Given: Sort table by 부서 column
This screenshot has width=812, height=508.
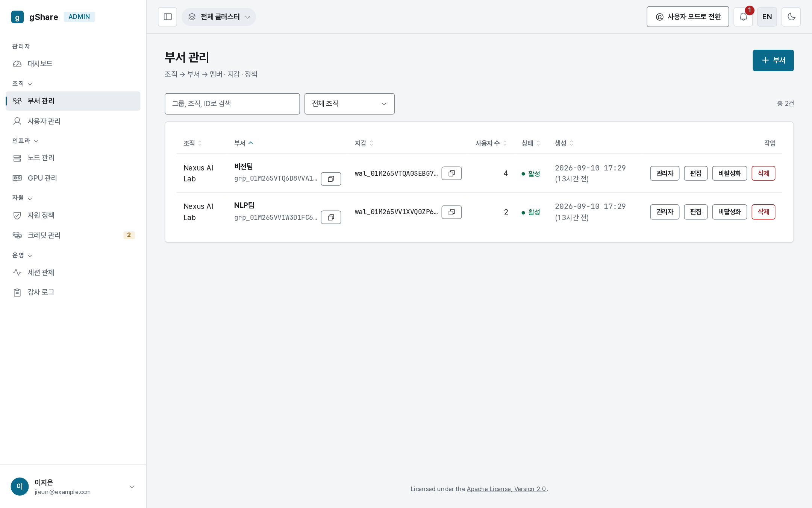Looking at the screenshot, I should 244,143.
